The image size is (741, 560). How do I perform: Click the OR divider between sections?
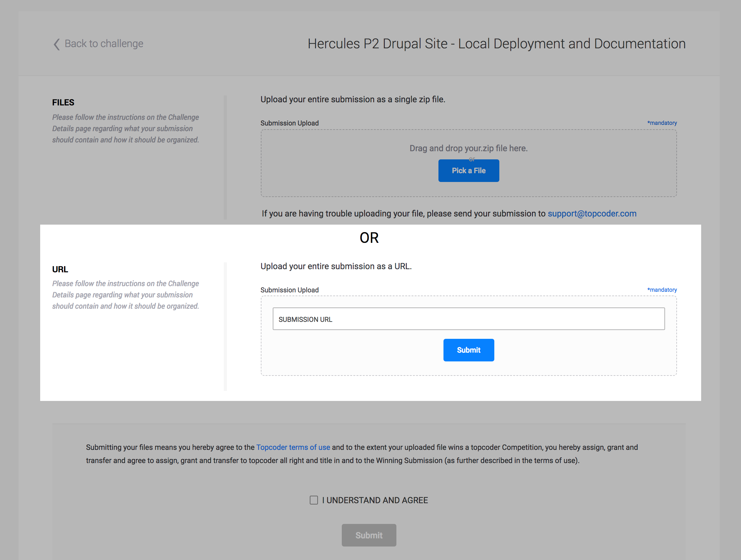[369, 238]
